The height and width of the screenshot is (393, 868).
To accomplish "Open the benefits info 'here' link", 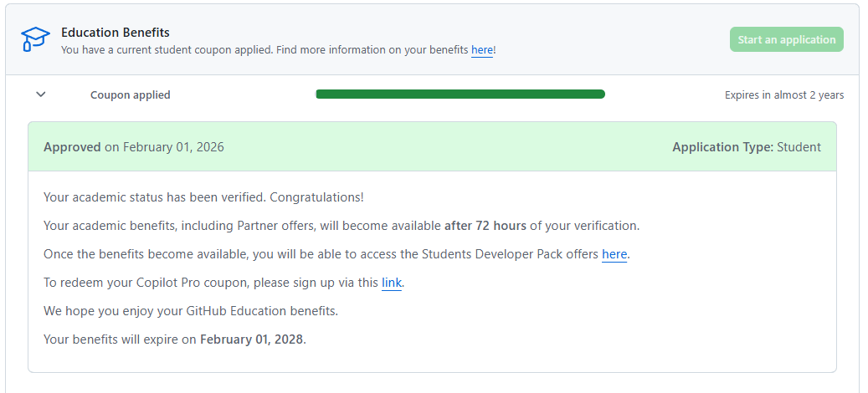I will pos(481,50).
